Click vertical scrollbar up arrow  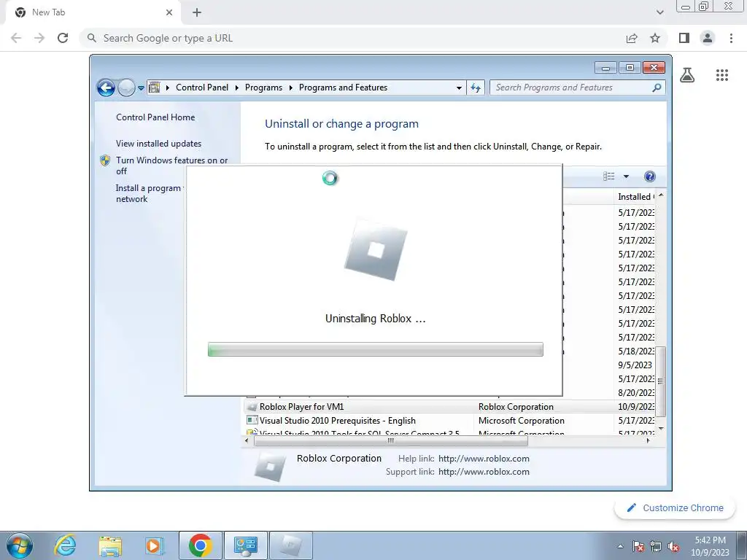[x=661, y=195]
